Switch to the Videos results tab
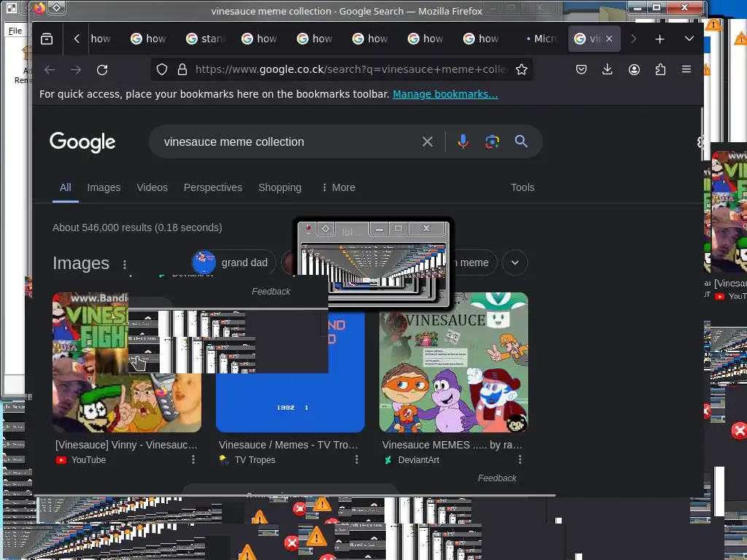The width and height of the screenshot is (747, 560). (152, 187)
